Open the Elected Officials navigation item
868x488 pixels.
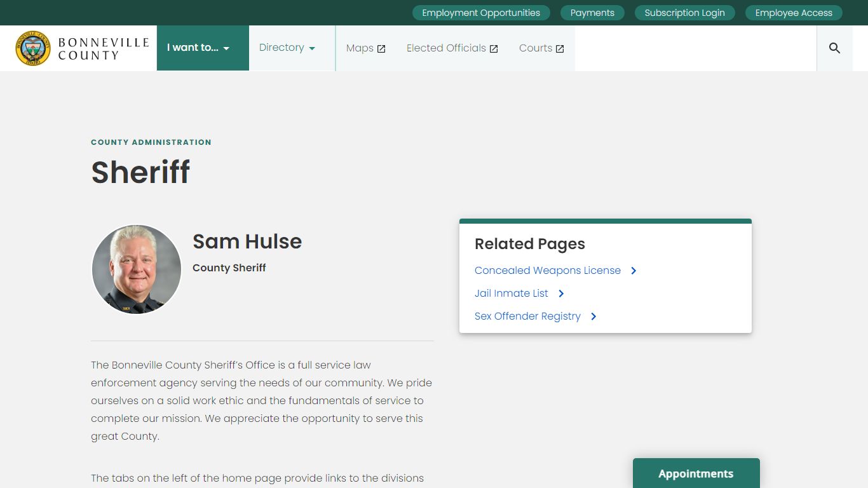[446, 48]
